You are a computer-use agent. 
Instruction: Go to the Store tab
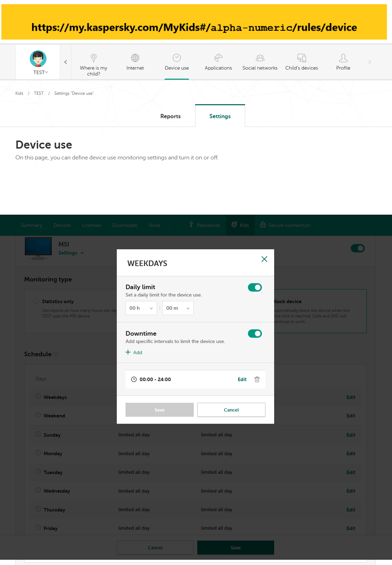point(155,225)
